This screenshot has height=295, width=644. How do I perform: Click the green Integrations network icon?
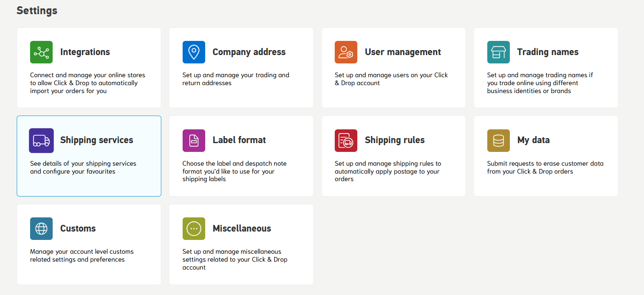pos(41,52)
